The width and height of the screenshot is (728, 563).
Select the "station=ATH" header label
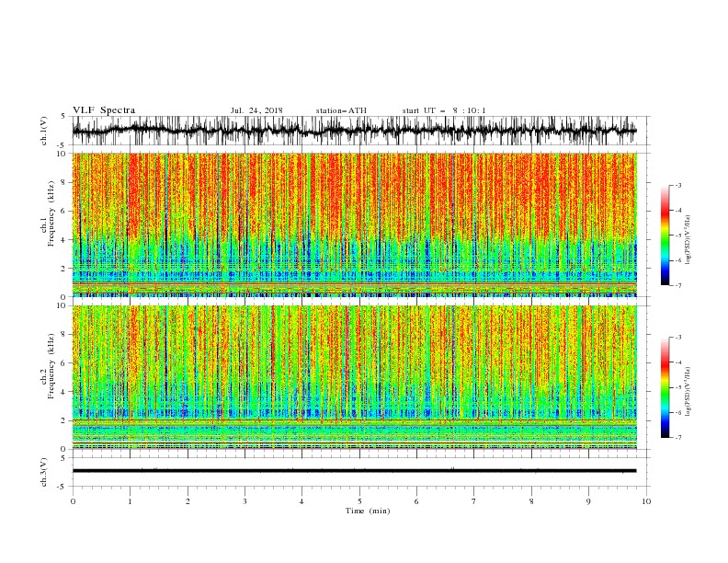(341, 110)
